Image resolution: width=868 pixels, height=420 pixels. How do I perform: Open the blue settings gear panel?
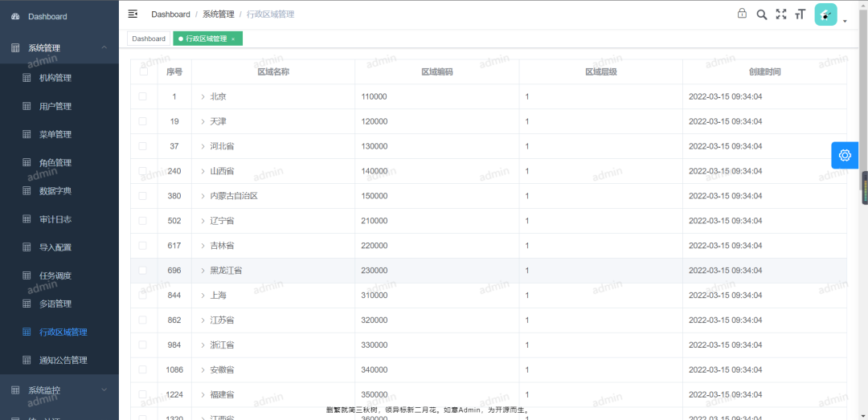pos(844,155)
